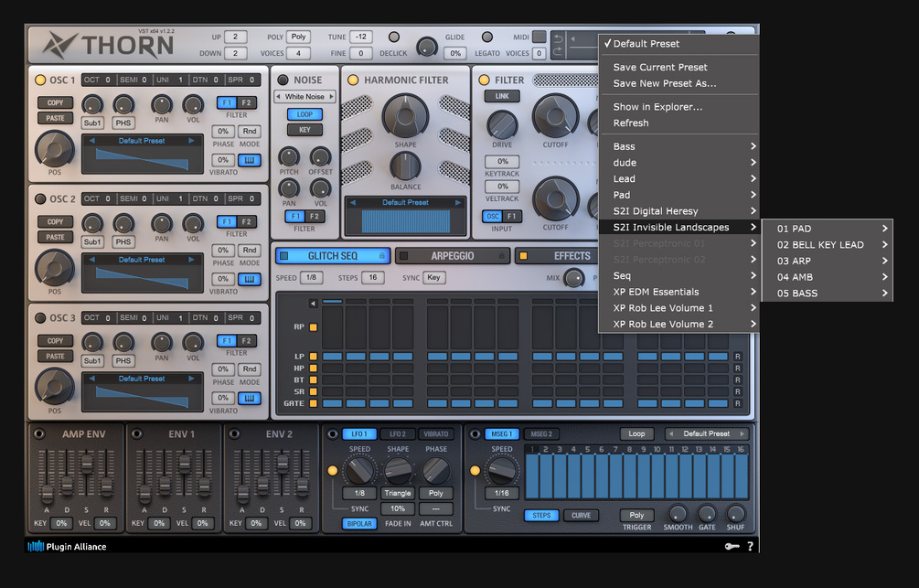Select the next noise type with the right arrow
The width and height of the screenshot is (919, 588).
[331, 96]
